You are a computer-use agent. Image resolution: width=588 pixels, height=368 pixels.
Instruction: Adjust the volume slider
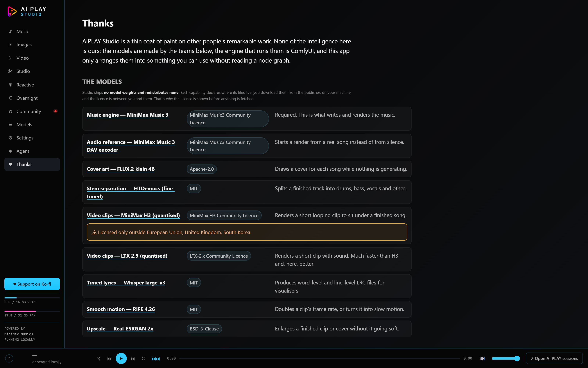point(505,358)
